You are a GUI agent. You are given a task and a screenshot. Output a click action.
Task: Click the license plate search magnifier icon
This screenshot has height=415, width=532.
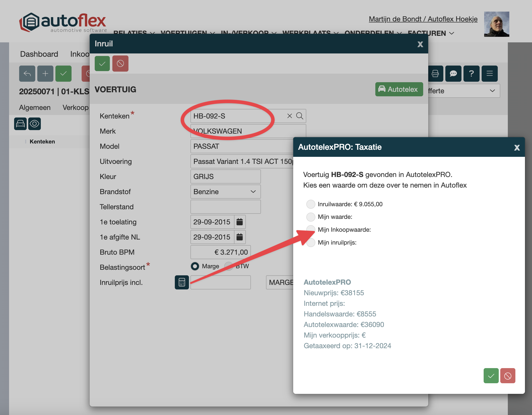click(300, 116)
